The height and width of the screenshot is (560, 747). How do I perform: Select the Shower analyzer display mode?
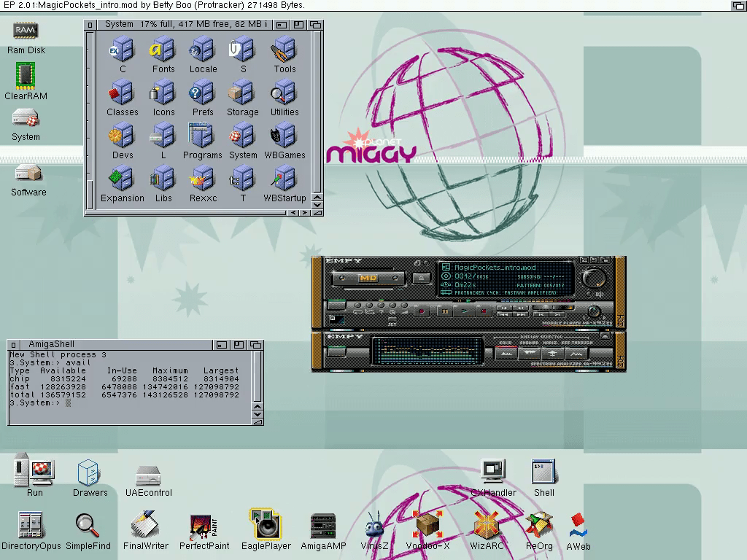(x=530, y=354)
